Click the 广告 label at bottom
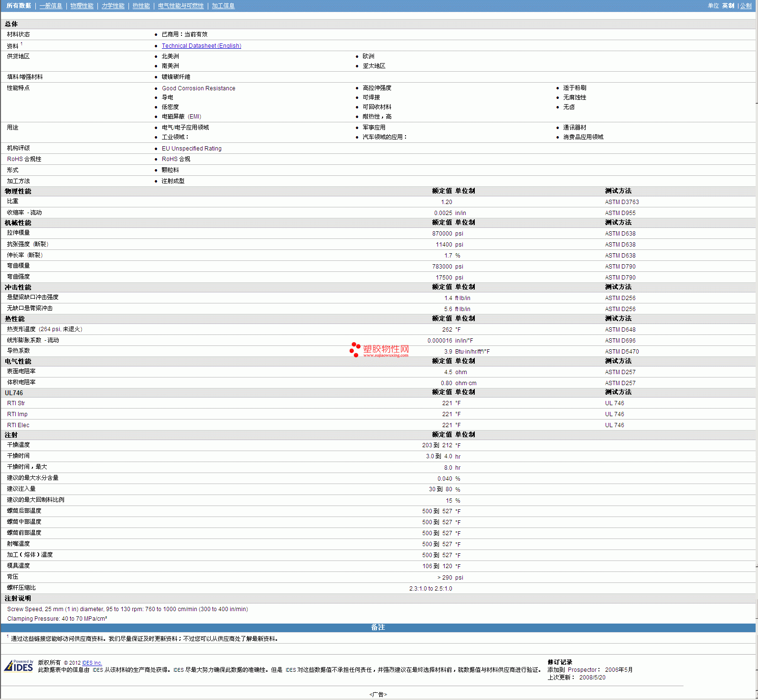Screen dimensions: 758x700 coord(378,694)
